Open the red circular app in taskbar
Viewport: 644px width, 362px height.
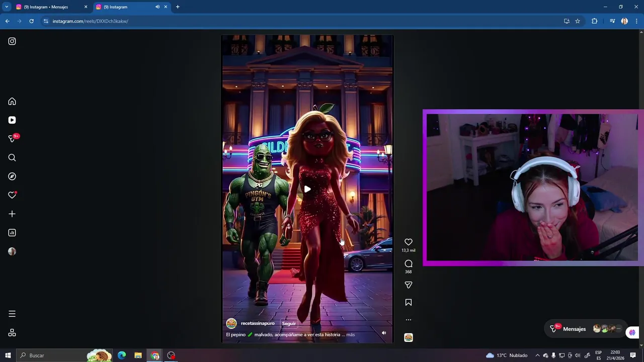(x=171, y=355)
